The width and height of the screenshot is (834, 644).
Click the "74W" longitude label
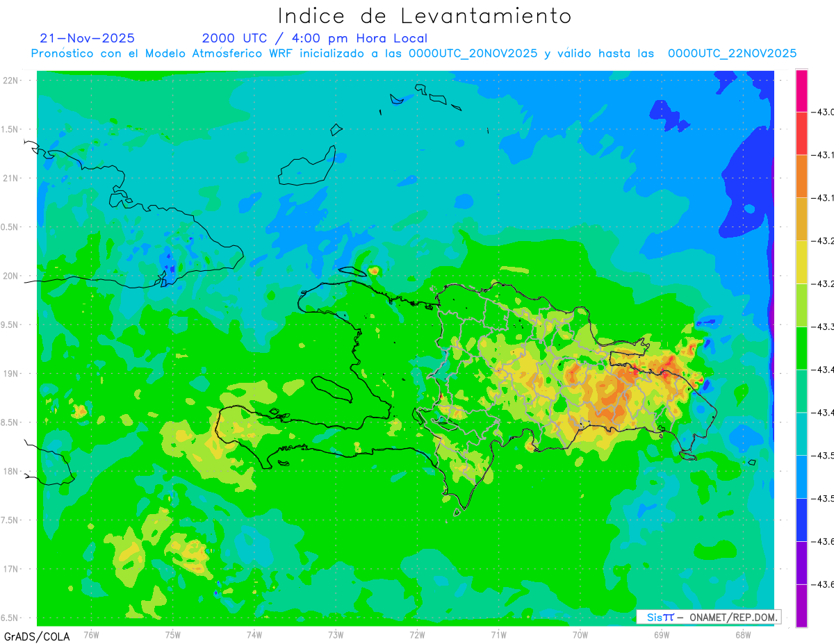(x=254, y=634)
